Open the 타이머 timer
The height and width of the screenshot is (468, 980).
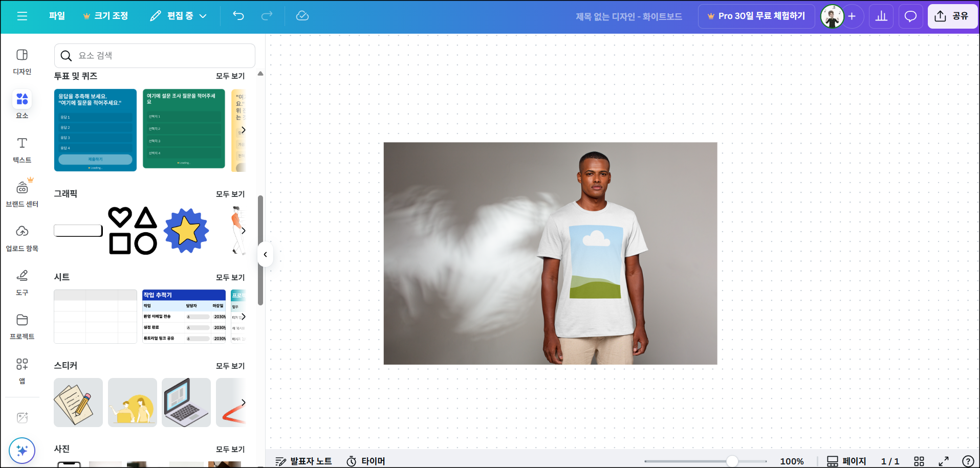click(x=366, y=461)
